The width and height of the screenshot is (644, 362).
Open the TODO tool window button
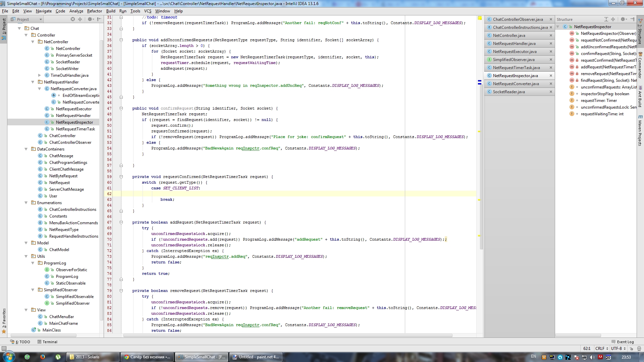coord(20,342)
